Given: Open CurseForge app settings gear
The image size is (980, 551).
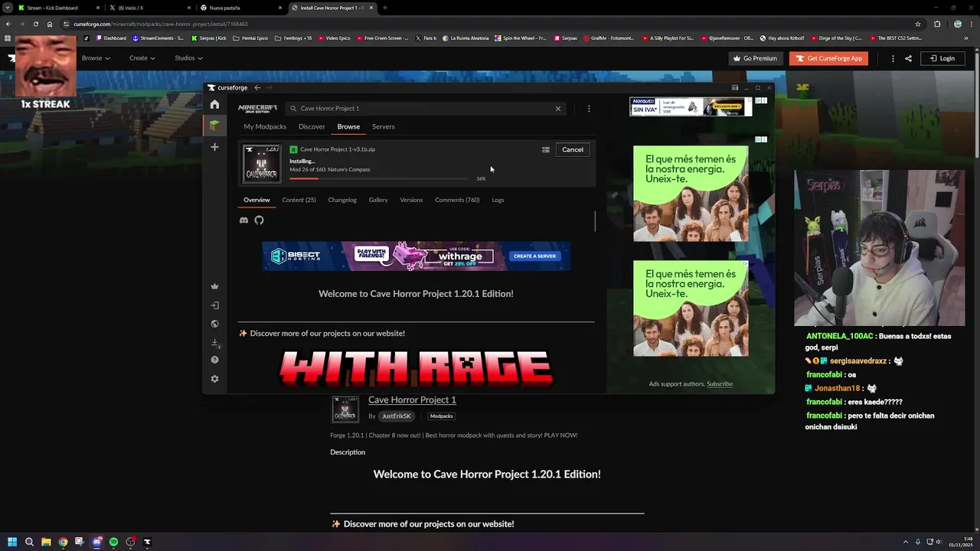Looking at the screenshot, I should [x=214, y=379].
